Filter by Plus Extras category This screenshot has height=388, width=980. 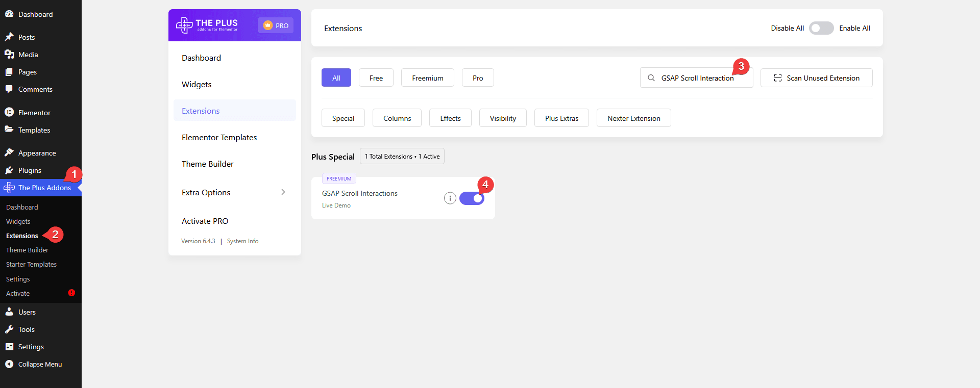[561, 118]
